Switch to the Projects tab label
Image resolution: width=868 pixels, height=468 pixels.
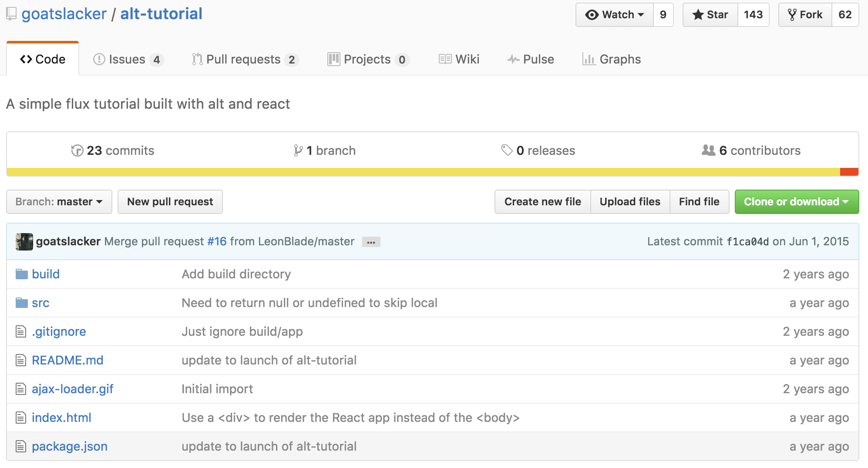(367, 59)
